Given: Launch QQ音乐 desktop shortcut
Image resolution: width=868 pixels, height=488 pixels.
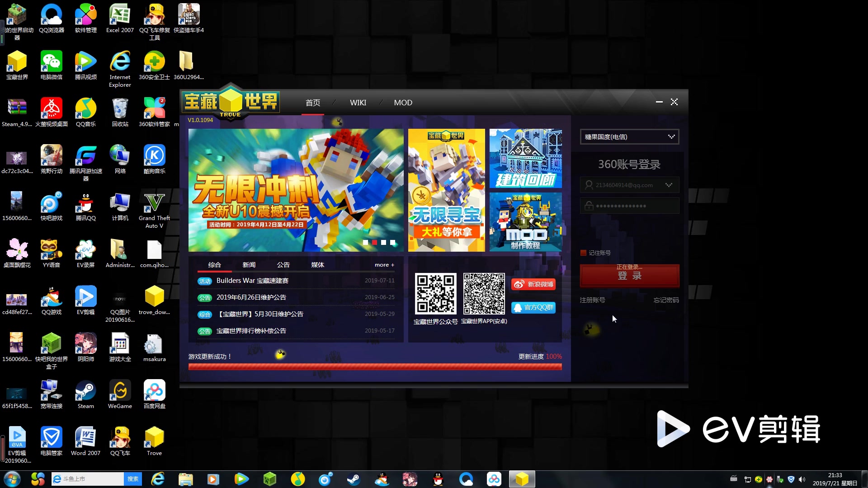Looking at the screenshot, I should (x=86, y=113).
